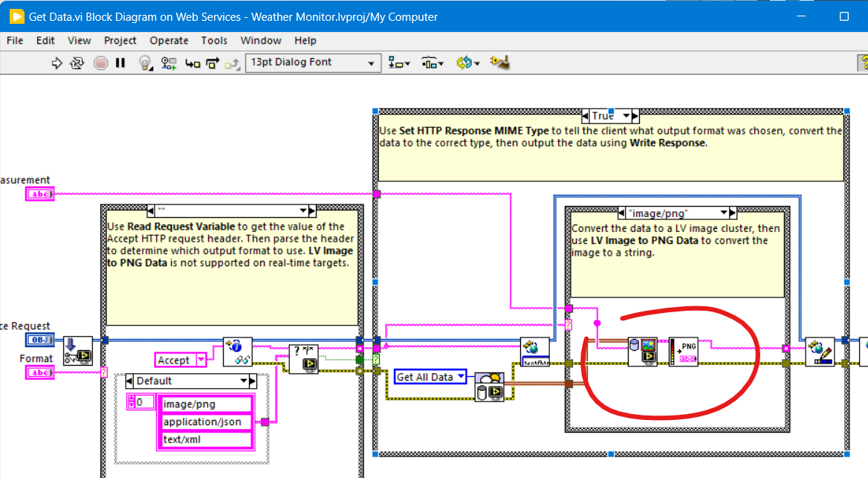Open the Tools menu
868x478 pixels.
[x=214, y=40]
